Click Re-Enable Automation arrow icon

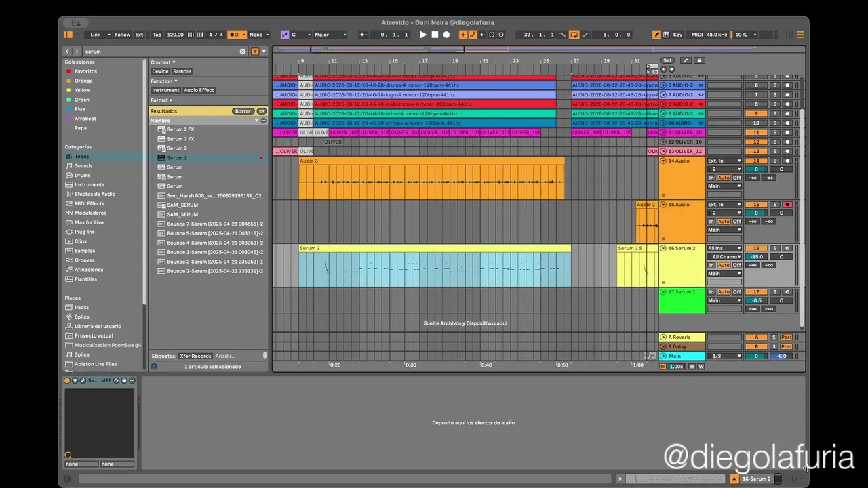point(482,35)
